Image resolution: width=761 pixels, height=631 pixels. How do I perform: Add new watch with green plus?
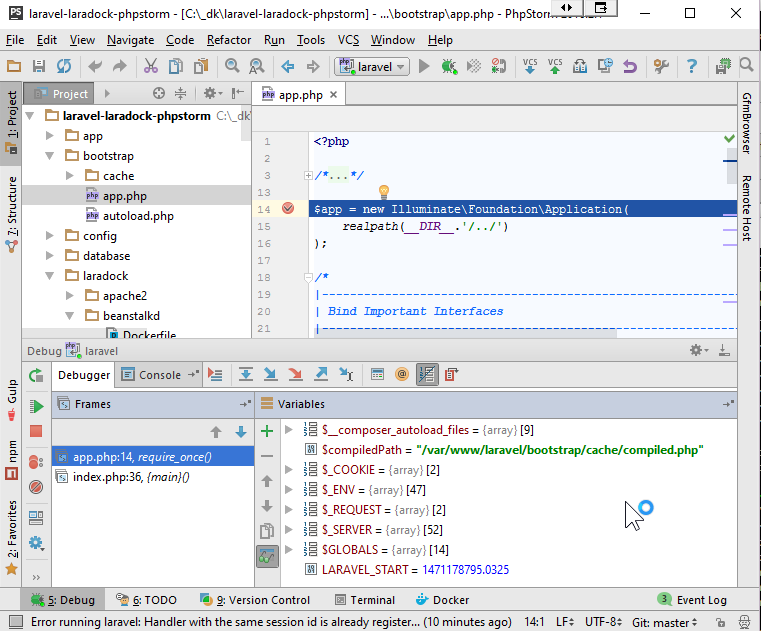click(x=267, y=431)
